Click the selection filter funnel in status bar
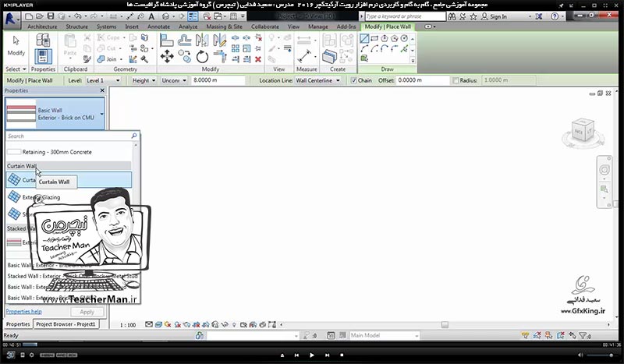Viewport: 624px width, 364px height. pyautogui.click(x=584, y=336)
